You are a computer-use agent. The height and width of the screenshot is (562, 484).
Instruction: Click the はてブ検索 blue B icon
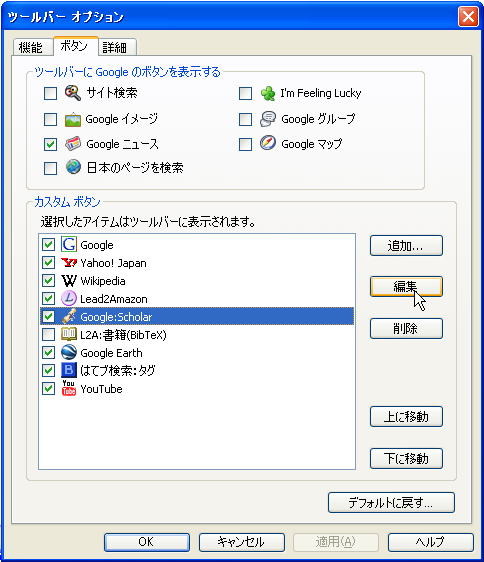coord(68,370)
